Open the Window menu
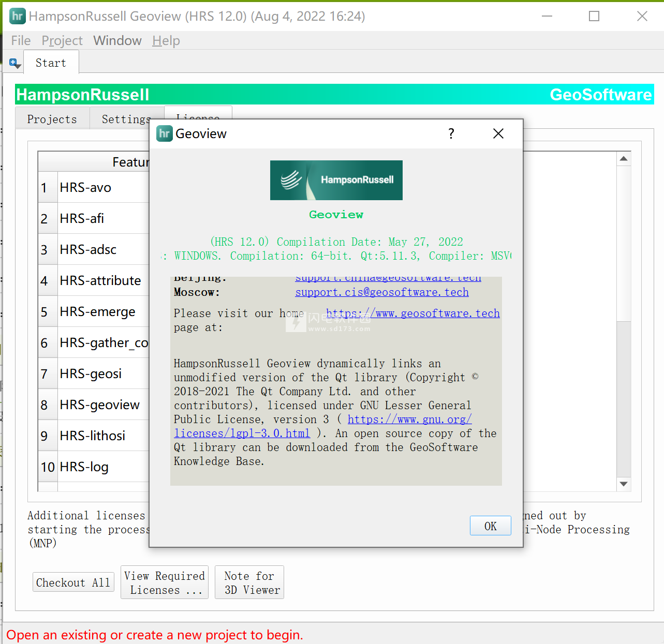Viewport: 664px width, 644px height. pos(117,40)
